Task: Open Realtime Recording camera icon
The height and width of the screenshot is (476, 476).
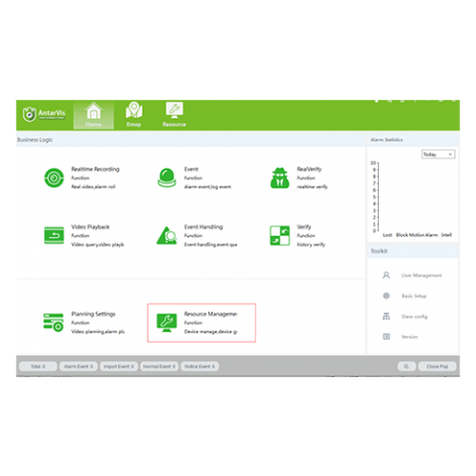Action: (54, 178)
